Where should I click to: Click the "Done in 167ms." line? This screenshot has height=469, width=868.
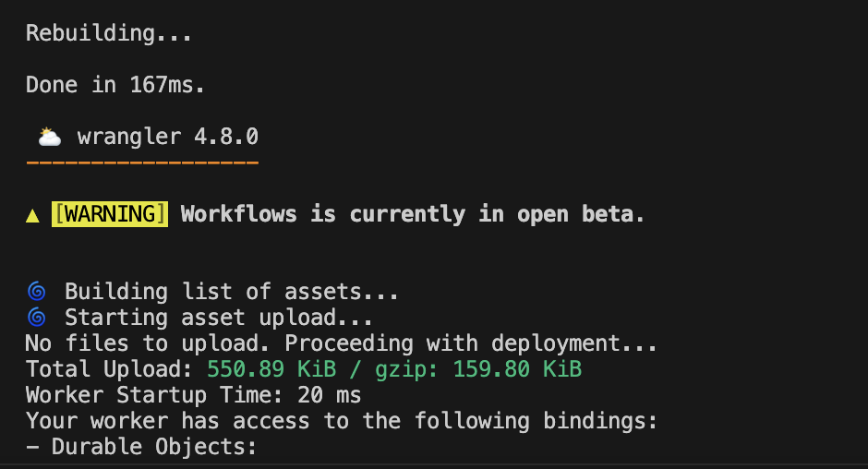pyautogui.click(x=115, y=86)
